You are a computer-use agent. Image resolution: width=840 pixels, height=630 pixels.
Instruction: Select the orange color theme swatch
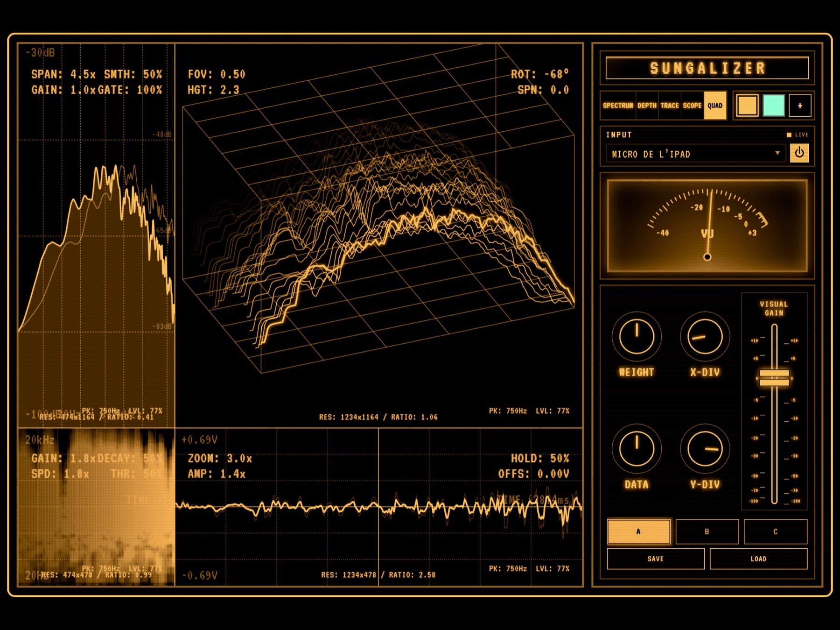tap(747, 106)
